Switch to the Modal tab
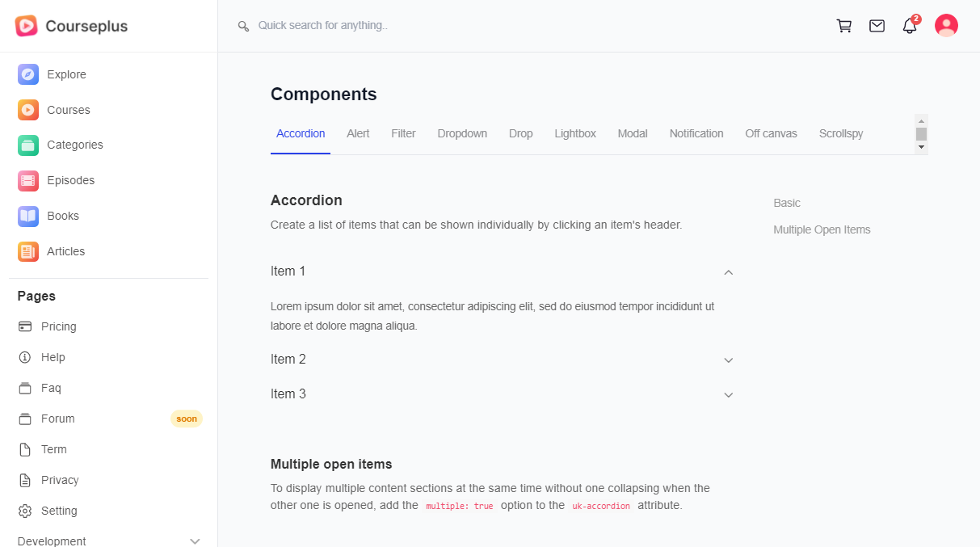980x547 pixels. coord(633,133)
